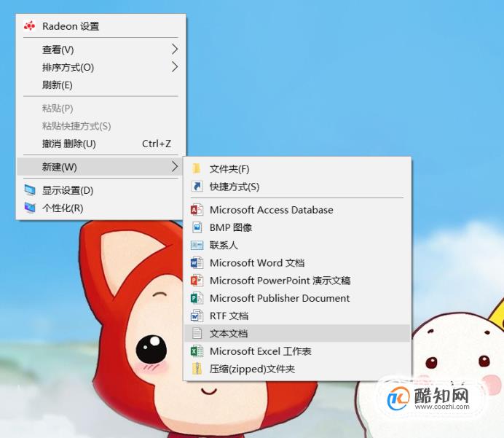This screenshot has height=438, width=504.
Task: Click the BMP image file icon
Action: 197,227
